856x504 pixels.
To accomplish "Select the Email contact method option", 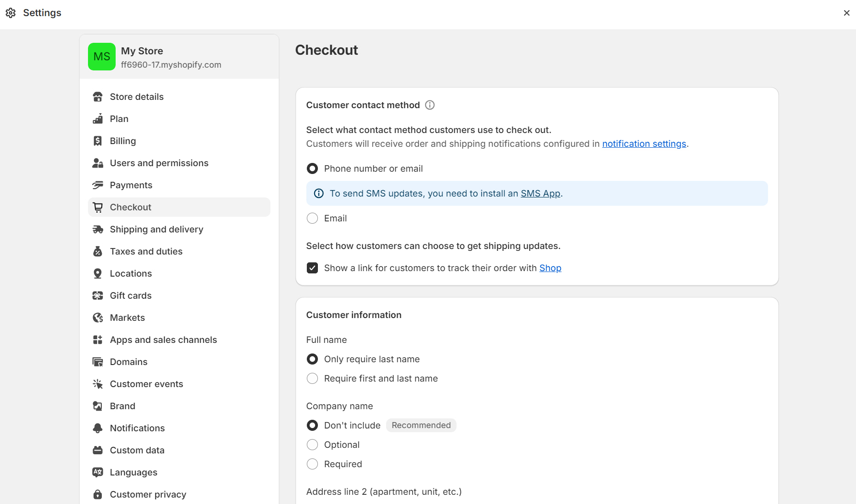I will coord(312,218).
